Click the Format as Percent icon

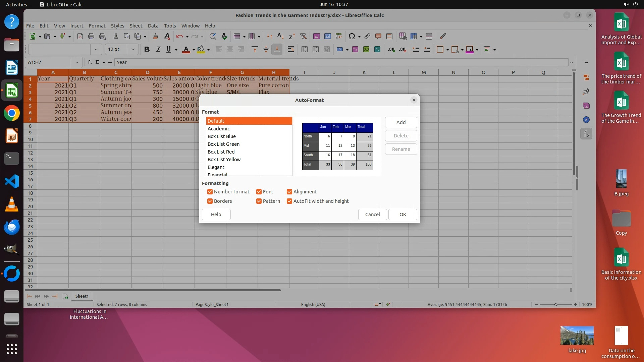click(355, 50)
